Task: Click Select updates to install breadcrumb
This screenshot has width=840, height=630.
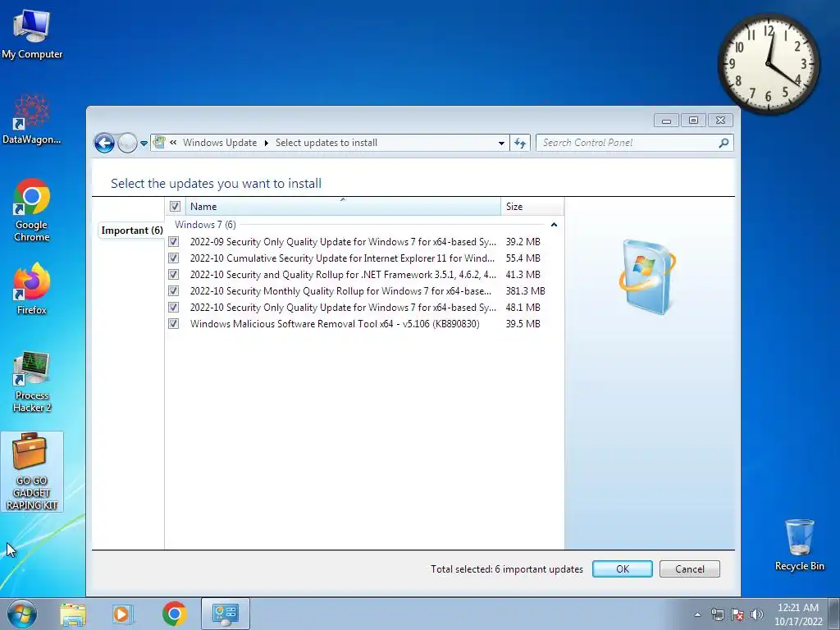Action: pyautogui.click(x=326, y=143)
